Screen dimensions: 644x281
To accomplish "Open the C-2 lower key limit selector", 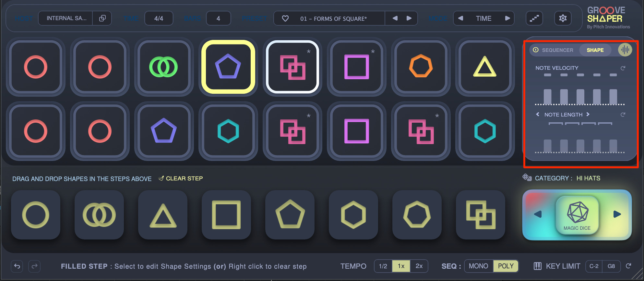I will pos(594,266).
